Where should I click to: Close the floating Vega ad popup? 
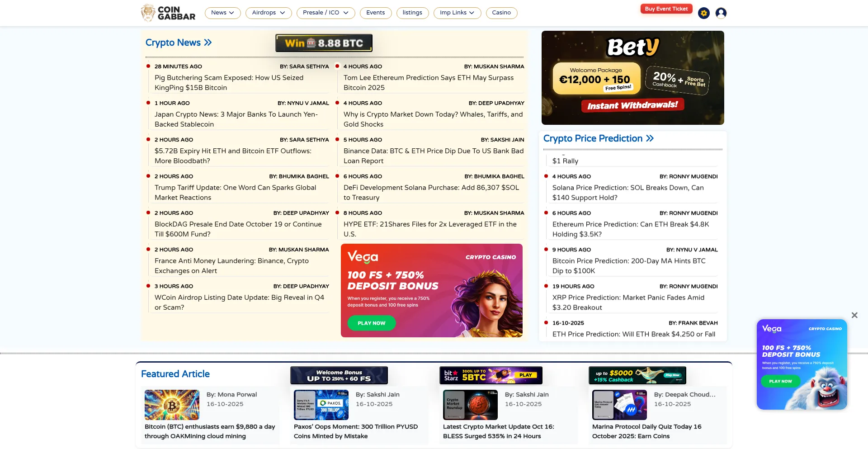pyautogui.click(x=854, y=315)
